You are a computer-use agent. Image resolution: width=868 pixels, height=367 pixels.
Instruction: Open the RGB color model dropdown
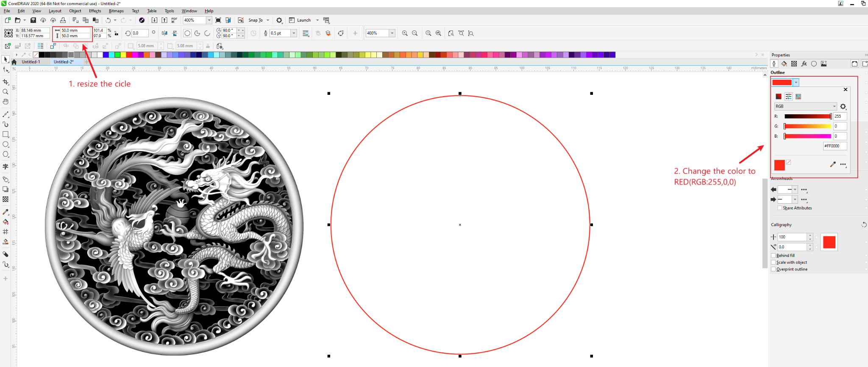coord(805,106)
